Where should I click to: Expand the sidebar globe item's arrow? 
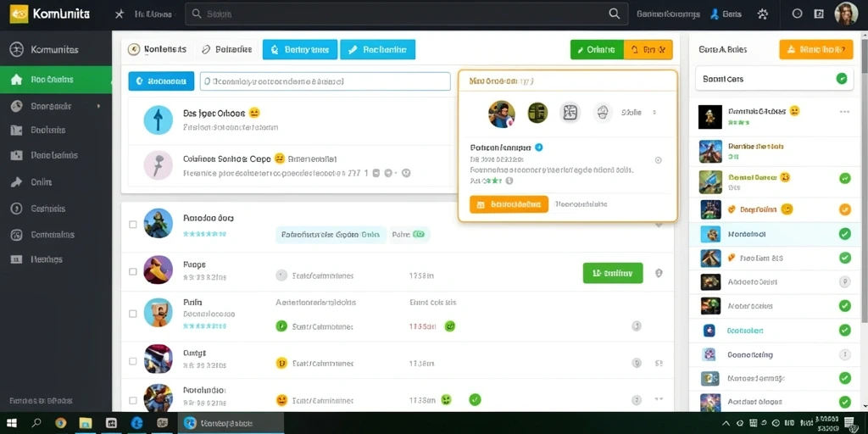point(98,105)
